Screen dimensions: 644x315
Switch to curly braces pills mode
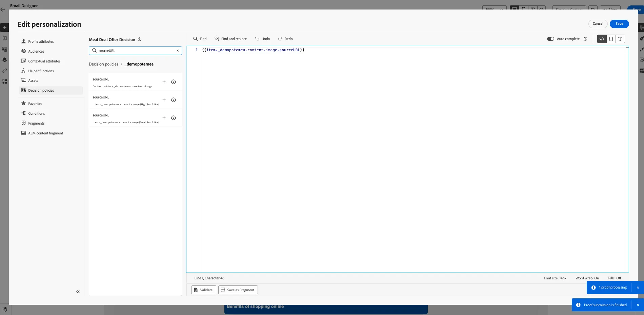tap(611, 39)
